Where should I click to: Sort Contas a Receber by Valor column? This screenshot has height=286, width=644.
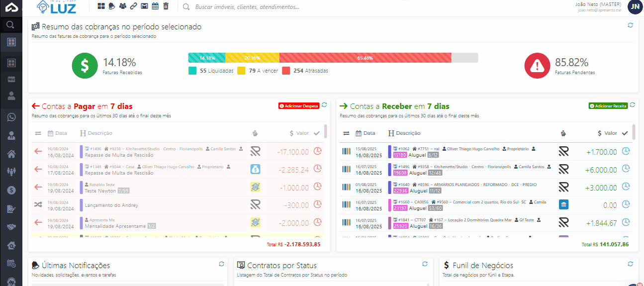pyautogui.click(x=607, y=133)
